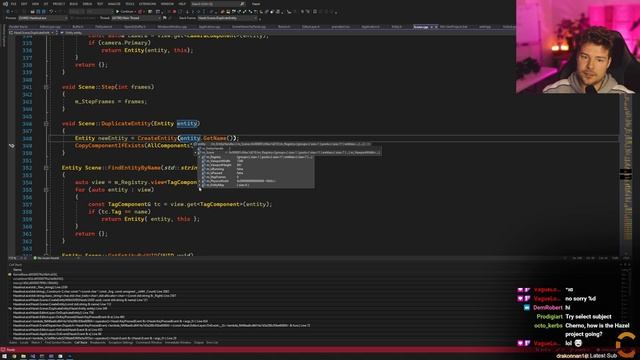The image size is (640, 360).
Task: Open the PROJECT menu
Action: point(59,4)
